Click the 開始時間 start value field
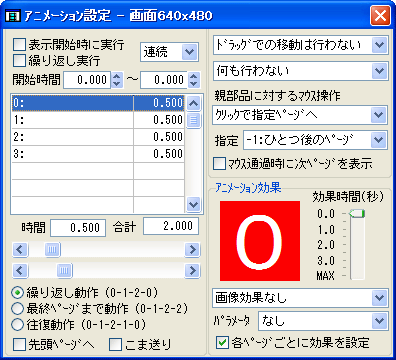The image size is (396, 360). coord(87,80)
